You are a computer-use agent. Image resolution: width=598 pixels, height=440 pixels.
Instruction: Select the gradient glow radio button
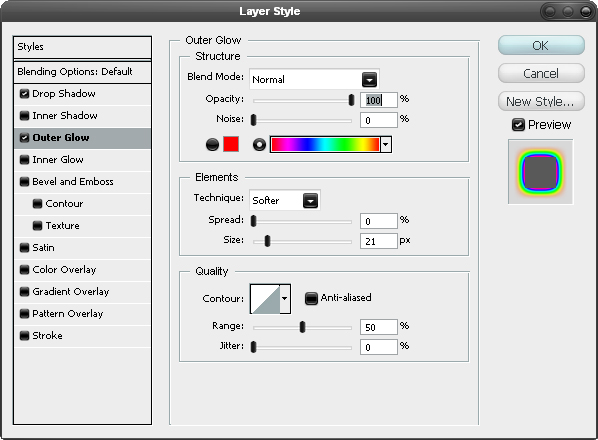259,145
